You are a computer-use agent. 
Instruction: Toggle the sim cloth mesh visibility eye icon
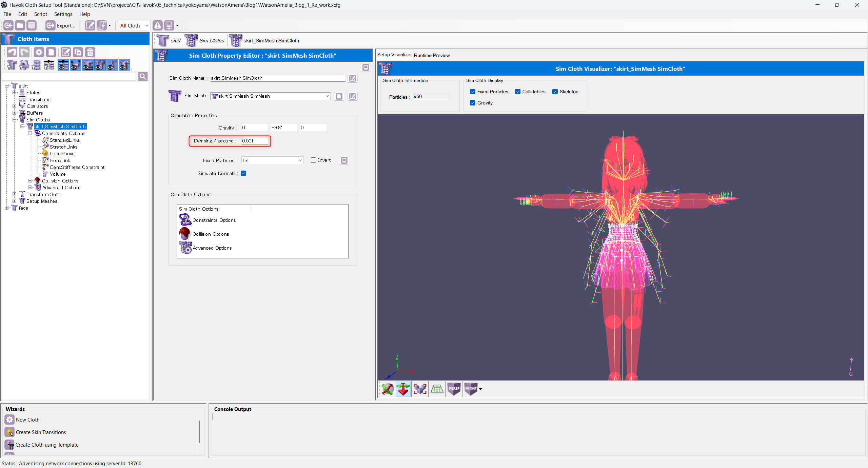tap(100, 65)
